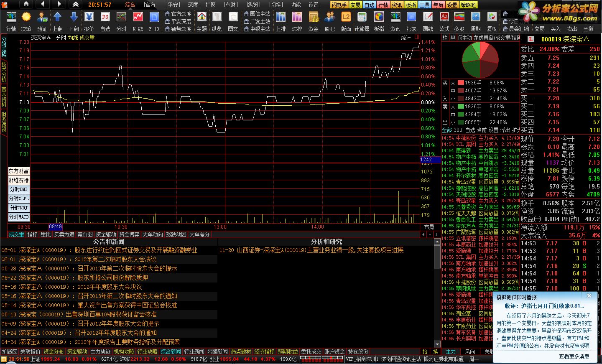The width and height of the screenshot is (602, 364).
Task: Close the 模拟测试即时播报 popup
Action: (589, 296)
